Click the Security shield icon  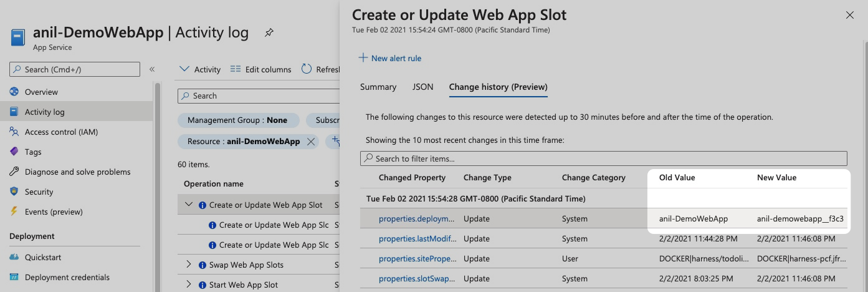tap(14, 192)
